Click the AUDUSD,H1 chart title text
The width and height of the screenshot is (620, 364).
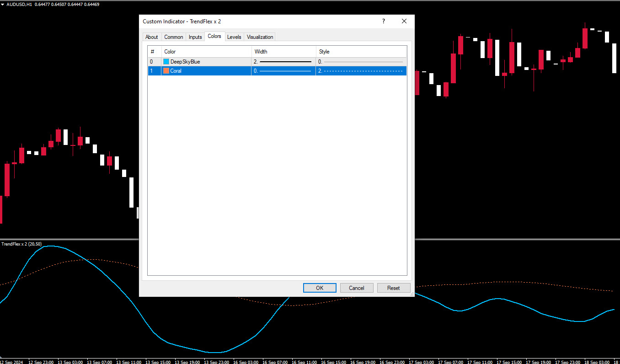(x=19, y=4)
